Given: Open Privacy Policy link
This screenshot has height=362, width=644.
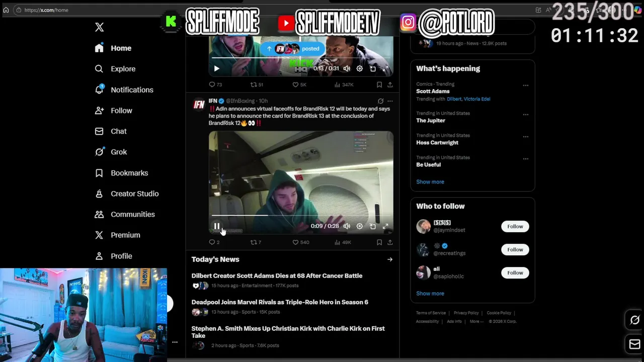Looking at the screenshot, I should (x=466, y=313).
